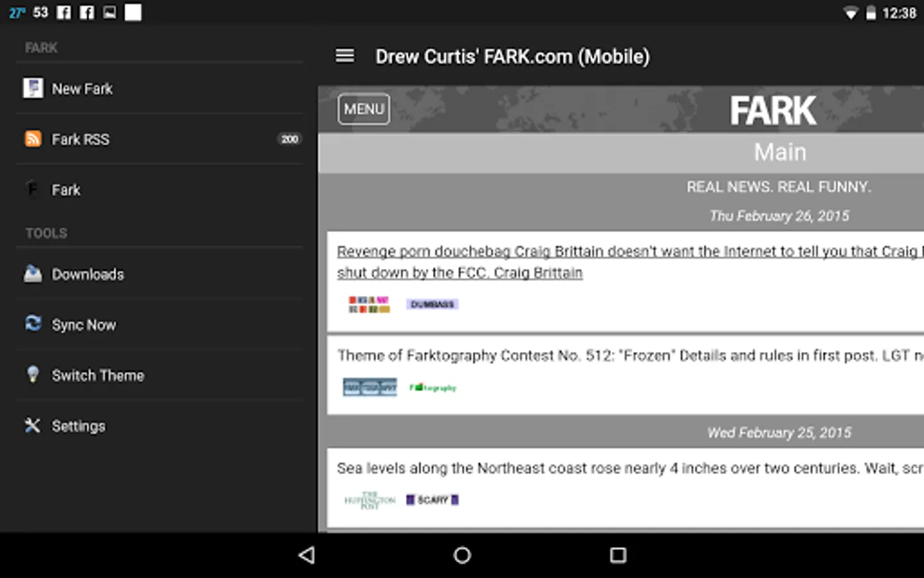Screen dimensions: 924x578
Task: Select New Fark in the sidebar
Action: [159, 88]
